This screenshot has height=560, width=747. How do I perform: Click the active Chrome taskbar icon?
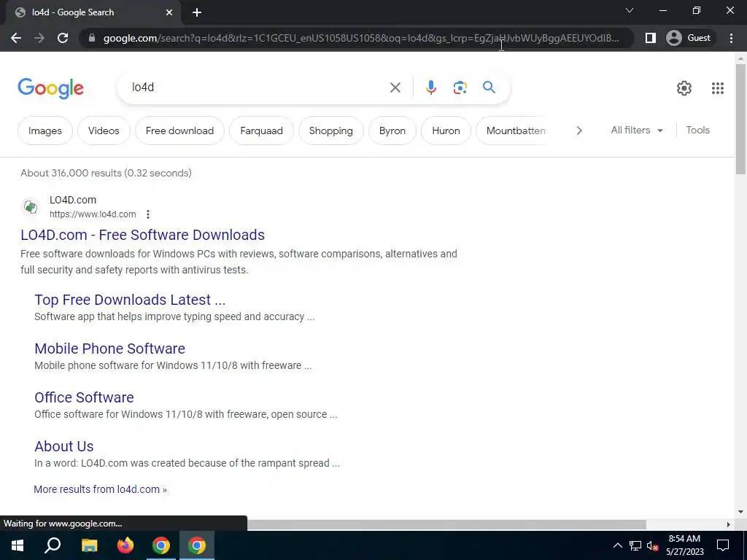point(197,545)
